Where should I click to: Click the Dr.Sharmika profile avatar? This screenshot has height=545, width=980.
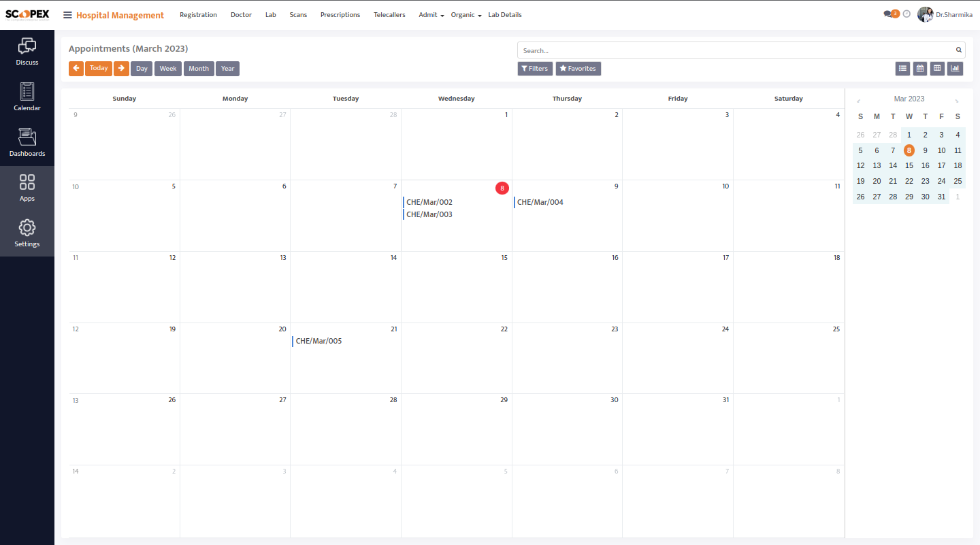coord(926,14)
